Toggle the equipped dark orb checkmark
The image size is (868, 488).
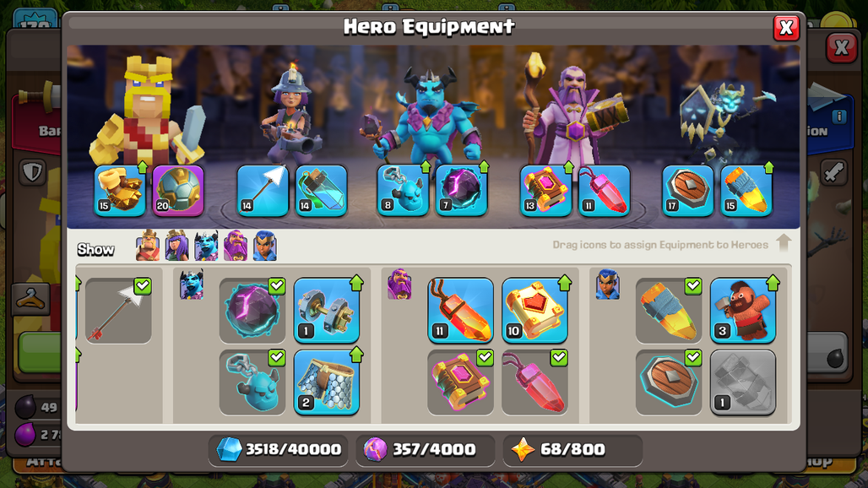(x=276, y=286)
